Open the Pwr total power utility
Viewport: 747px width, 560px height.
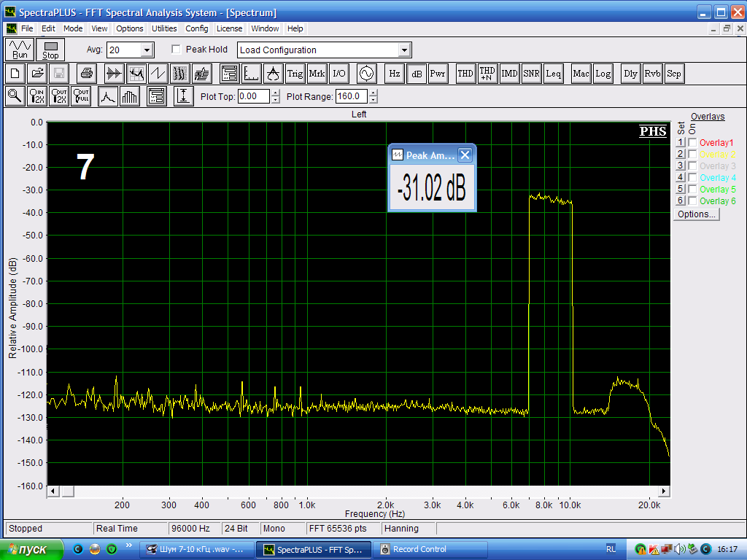pyautogui.click(x=438, y=74)
